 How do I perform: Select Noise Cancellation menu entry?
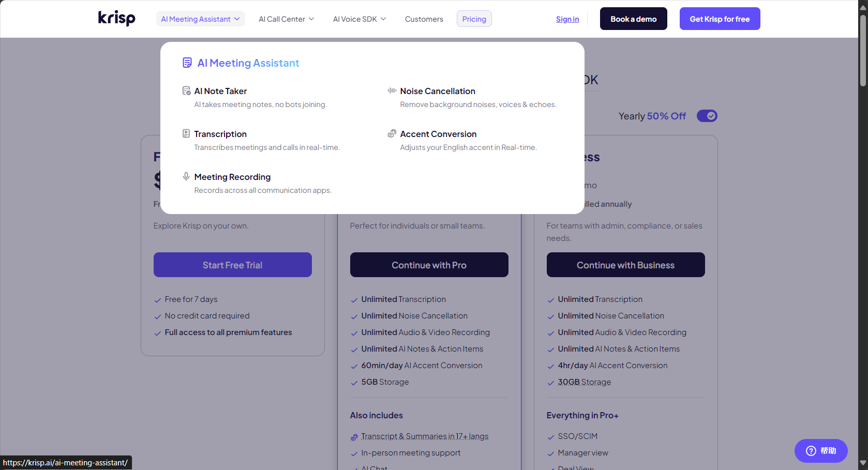pos(472,97)
